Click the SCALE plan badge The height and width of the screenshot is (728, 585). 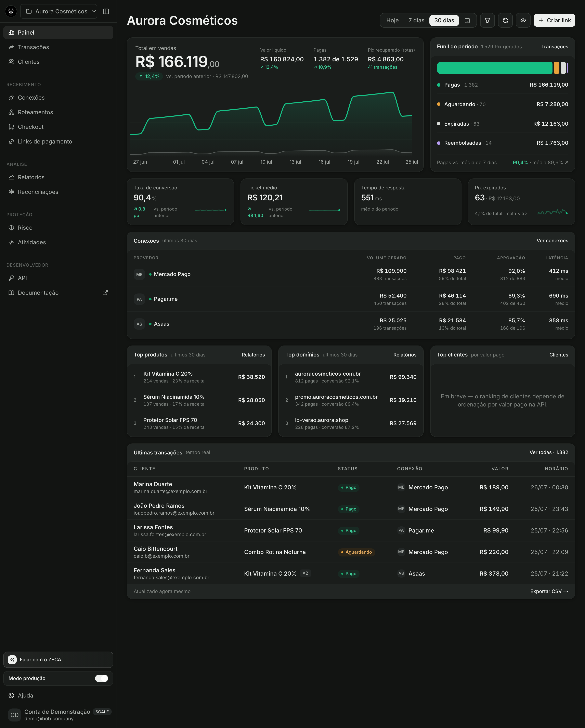click(102, 712)
